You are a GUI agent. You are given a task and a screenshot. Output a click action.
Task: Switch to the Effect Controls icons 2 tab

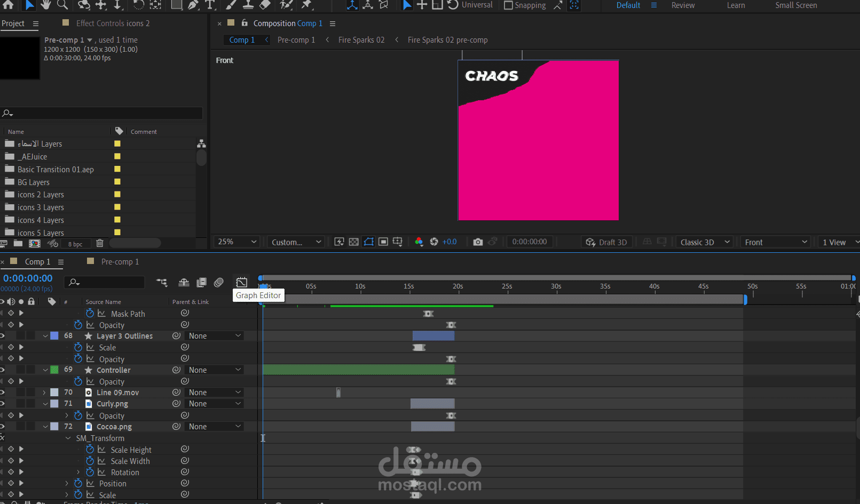(x=113, y=23)
